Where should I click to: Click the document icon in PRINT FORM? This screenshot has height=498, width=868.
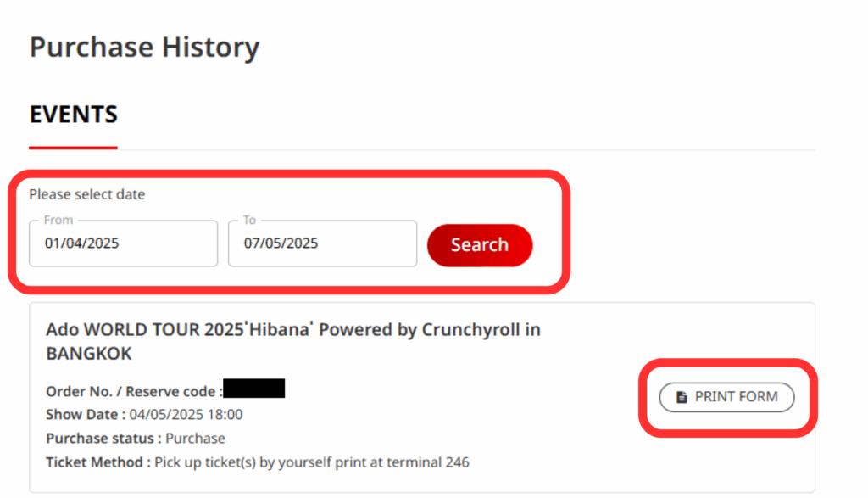coord(682,397)
